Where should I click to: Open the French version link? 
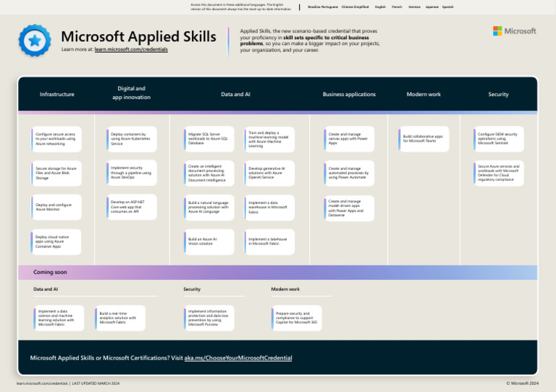(x=397, y=7)
